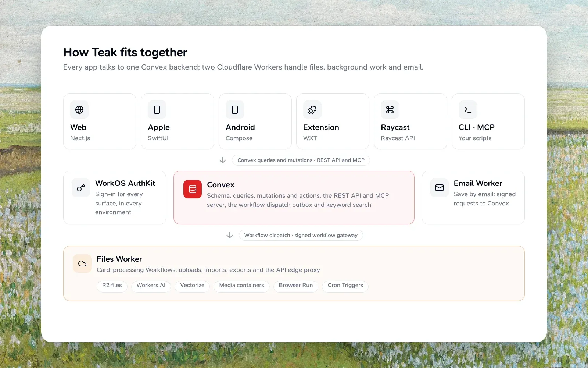Image resolution: width=588 pixels, height=368 pixels.
Task: Click the Raycast card title
Action: click(x=395, y=128)
